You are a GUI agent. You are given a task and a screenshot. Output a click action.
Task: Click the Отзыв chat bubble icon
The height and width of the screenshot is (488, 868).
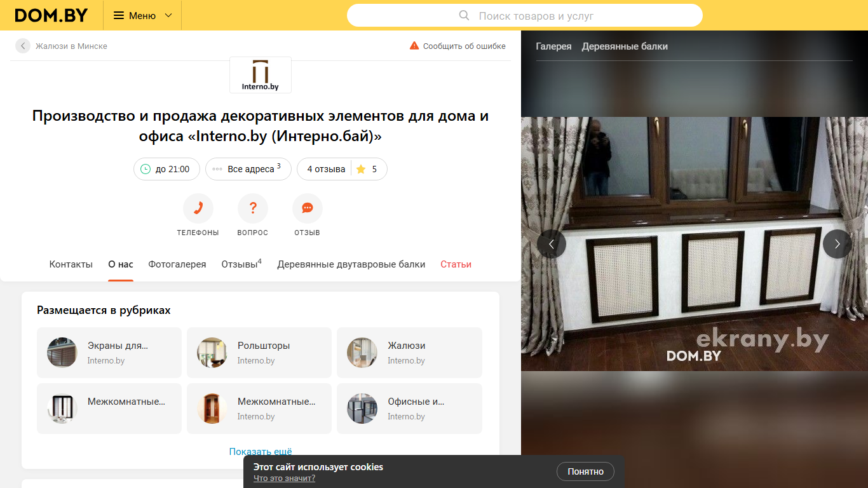pyautogui.click(x=308, y=208)
